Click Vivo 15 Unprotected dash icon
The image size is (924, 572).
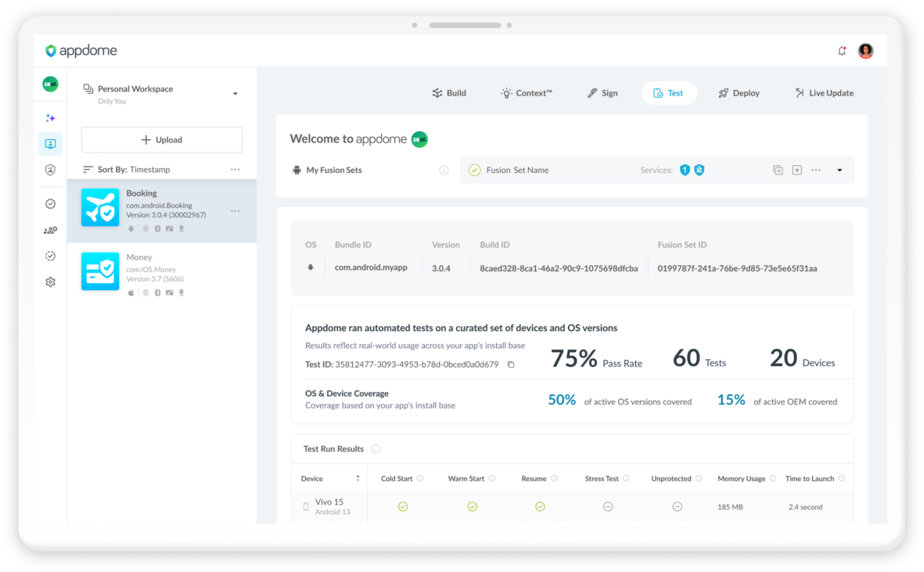(677, 506)
